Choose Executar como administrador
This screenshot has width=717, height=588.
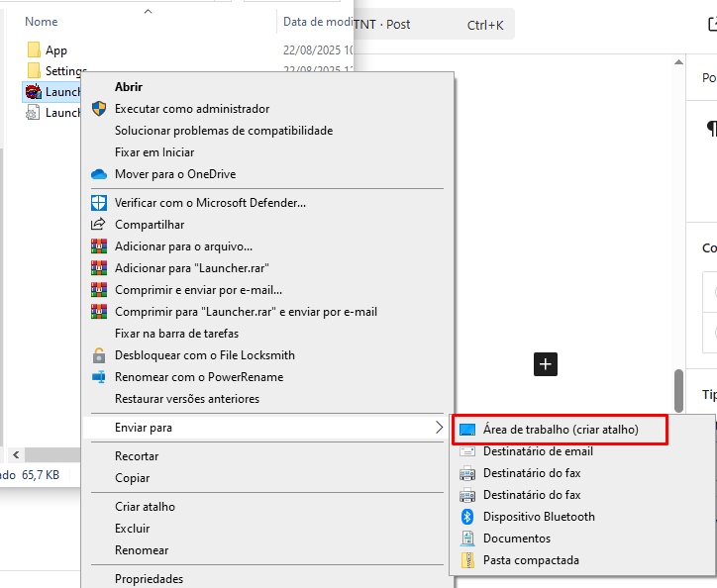(x=192, y=109)
